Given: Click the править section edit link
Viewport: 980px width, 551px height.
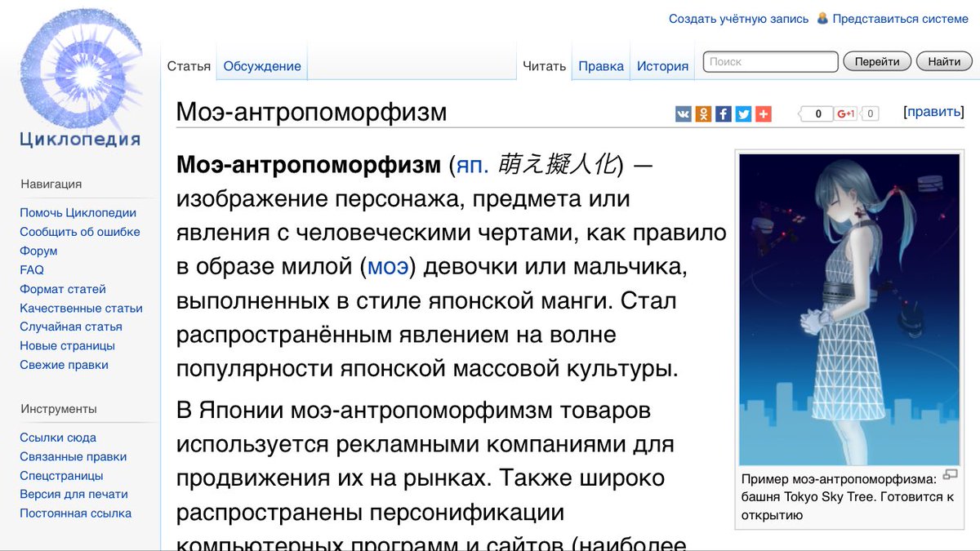Looking at the screenshot, I should pyautogui.click(x=935, y=112).
